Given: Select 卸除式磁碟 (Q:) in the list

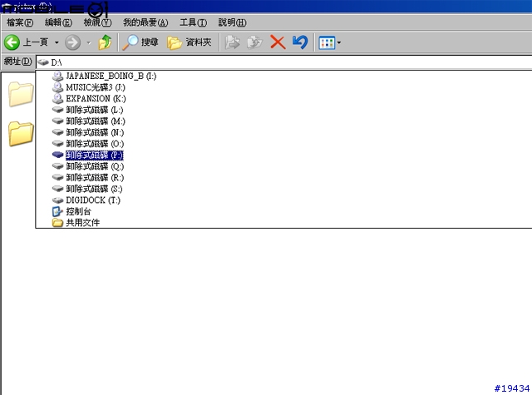Looking at the screenshot, I should [x=95, y=166].
